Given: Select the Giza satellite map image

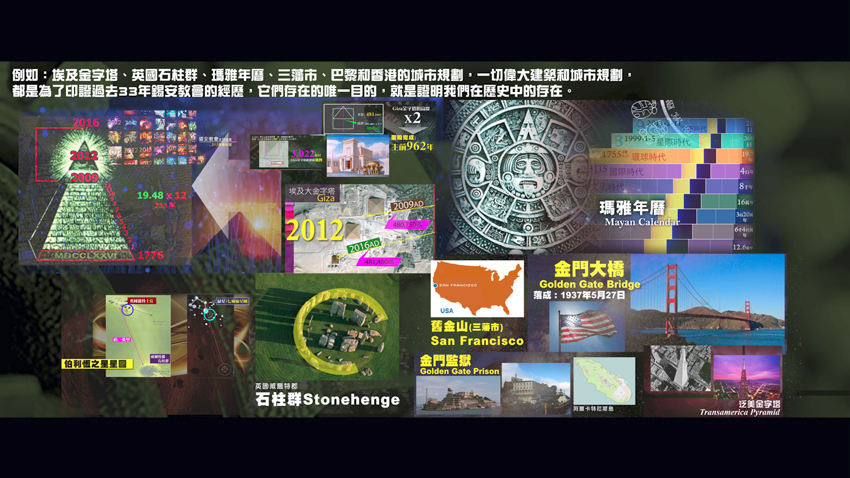Looking at the screenshot, I should [360, 228].
